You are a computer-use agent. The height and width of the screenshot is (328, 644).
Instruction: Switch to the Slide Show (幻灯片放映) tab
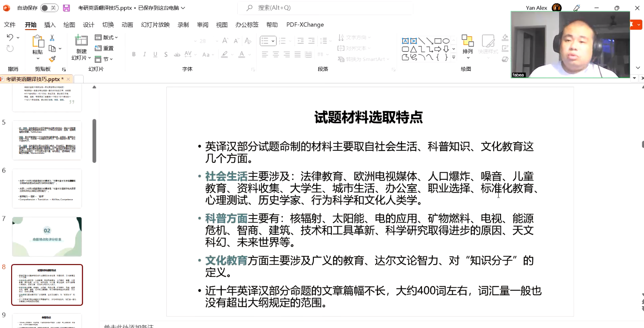[155, 24]
